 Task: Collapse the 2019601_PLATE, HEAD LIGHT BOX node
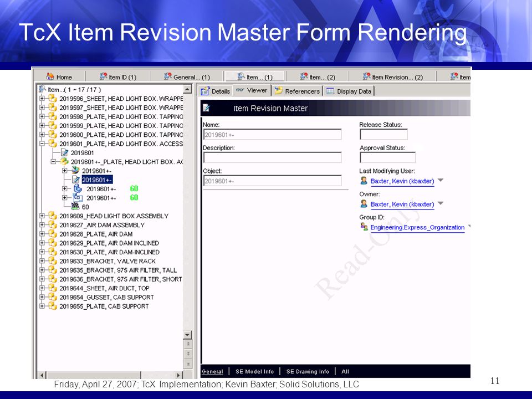[42, 144]
